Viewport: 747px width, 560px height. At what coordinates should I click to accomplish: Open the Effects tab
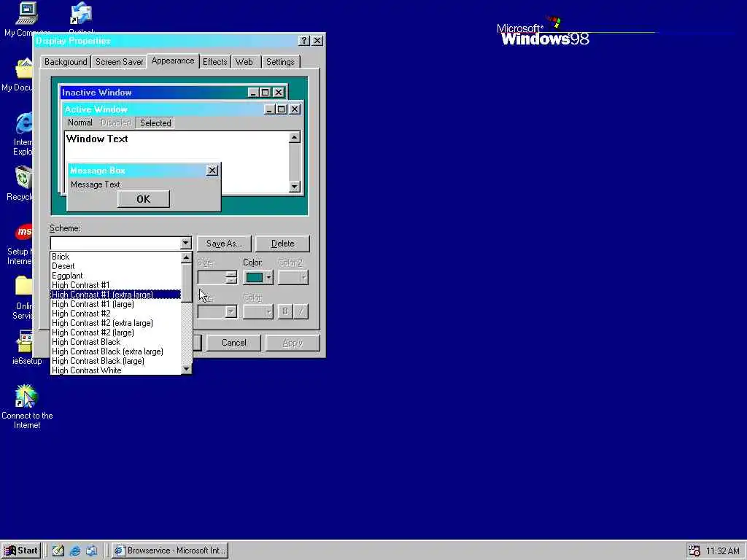[x=215, y=62]
